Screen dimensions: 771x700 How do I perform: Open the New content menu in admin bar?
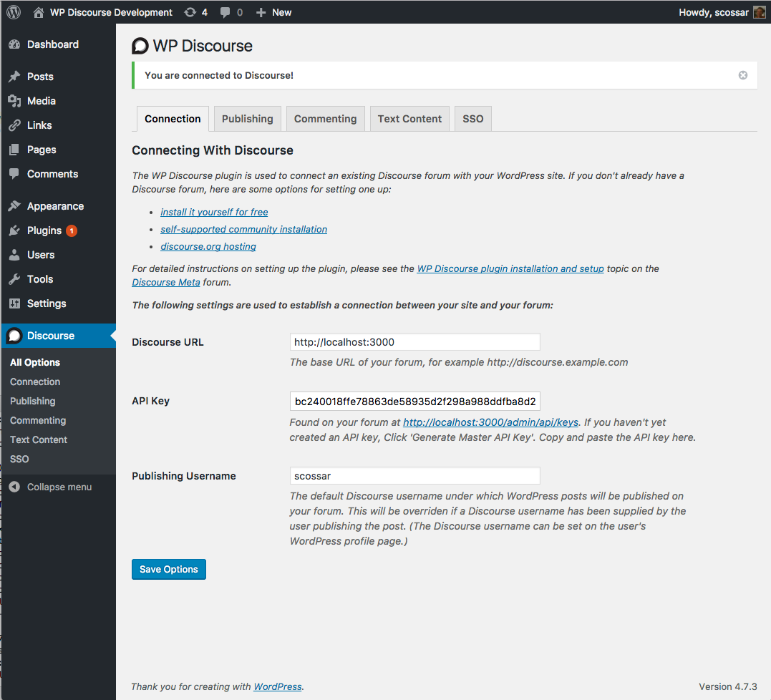273,12
